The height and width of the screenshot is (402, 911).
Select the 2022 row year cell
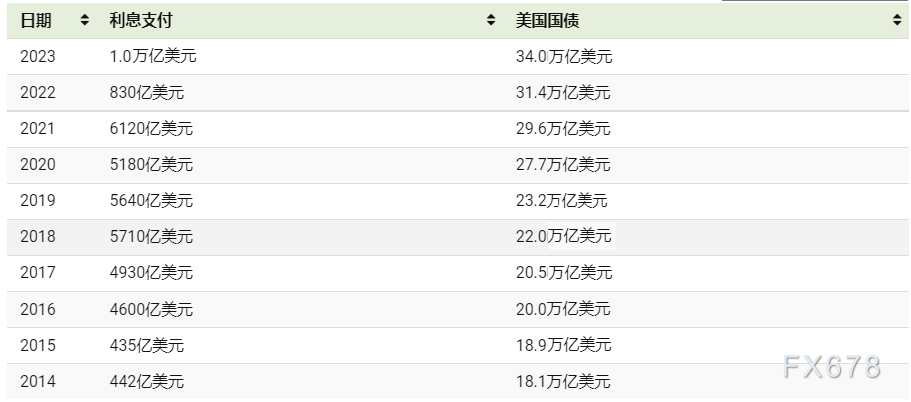38,93
